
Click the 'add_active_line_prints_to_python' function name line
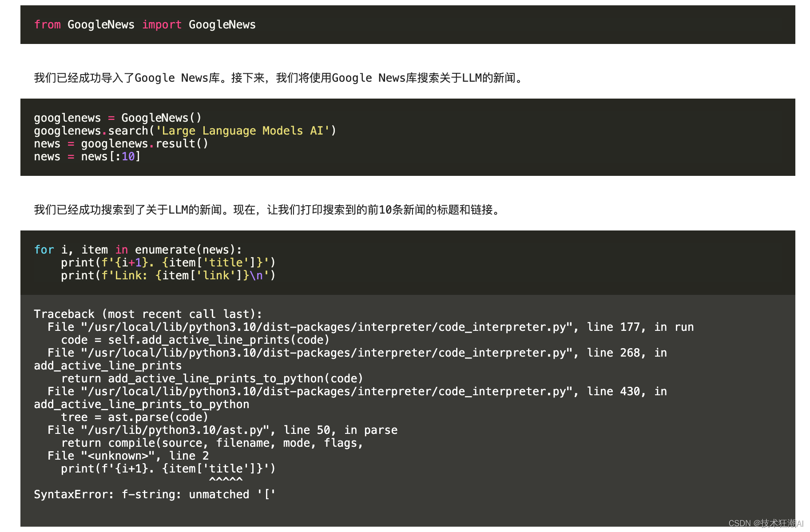click(142, 404)
